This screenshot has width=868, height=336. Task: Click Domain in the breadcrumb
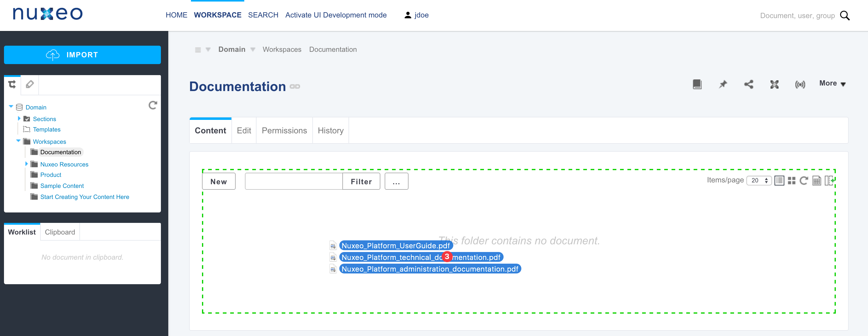(232, 49)
